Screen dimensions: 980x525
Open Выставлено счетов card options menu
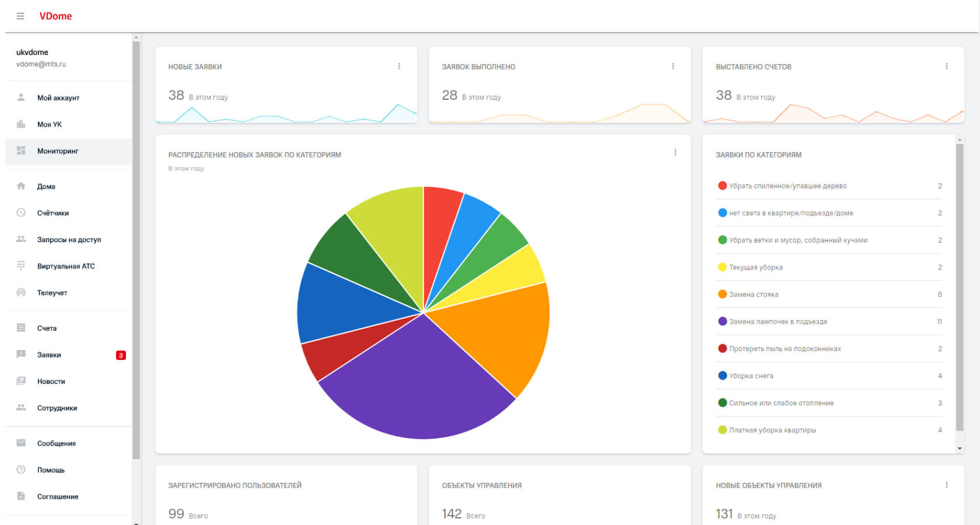(x=946, y=66)
